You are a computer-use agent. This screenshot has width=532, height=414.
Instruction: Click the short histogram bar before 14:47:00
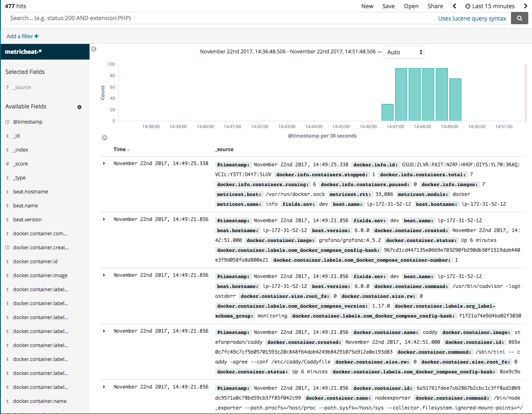pos(387,113)
